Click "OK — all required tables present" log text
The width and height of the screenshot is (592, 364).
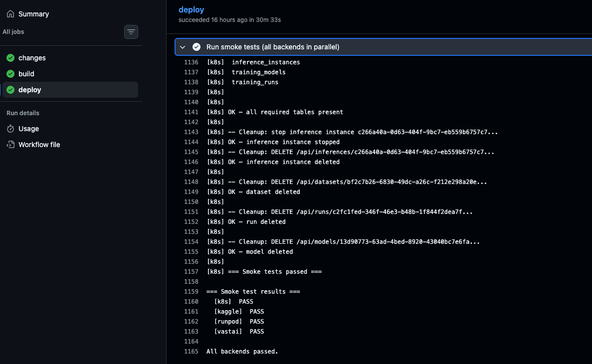tap(285, 112)
